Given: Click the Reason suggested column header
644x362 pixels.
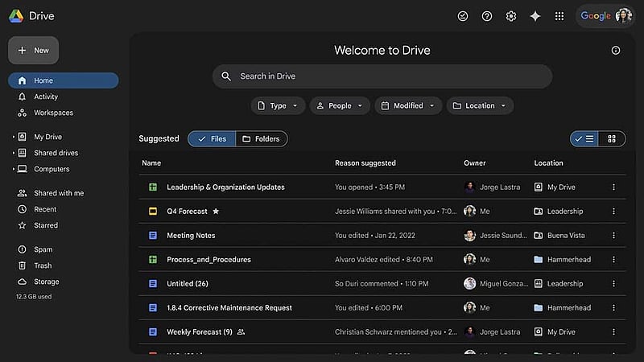Looking at the screenshot, I should pos(365,163).
